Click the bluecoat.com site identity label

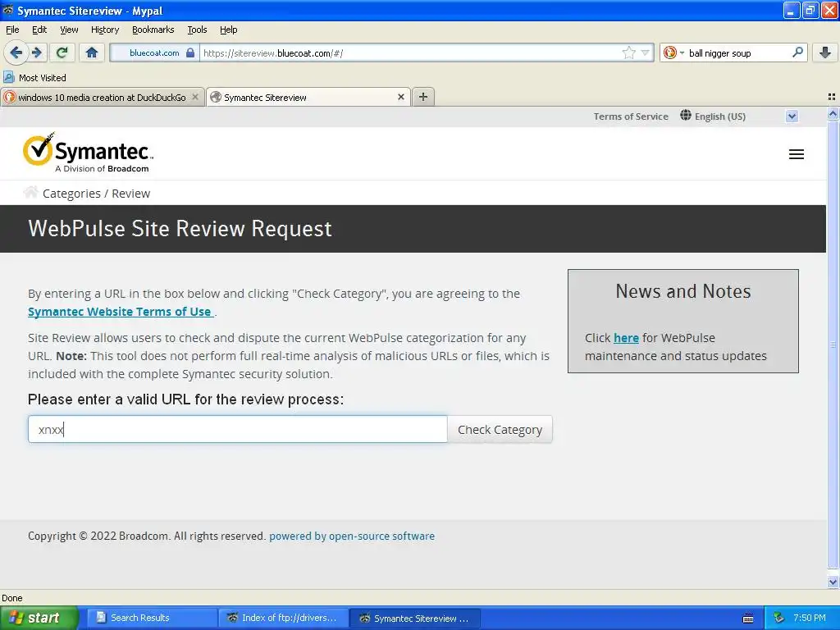pos(154,52)
